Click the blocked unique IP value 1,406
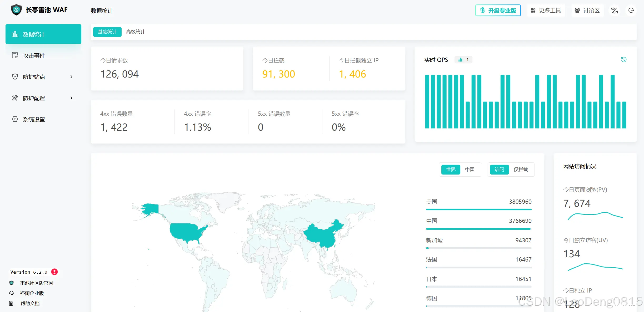Viewport: 644px width, 312px height. tap(352, 74)
